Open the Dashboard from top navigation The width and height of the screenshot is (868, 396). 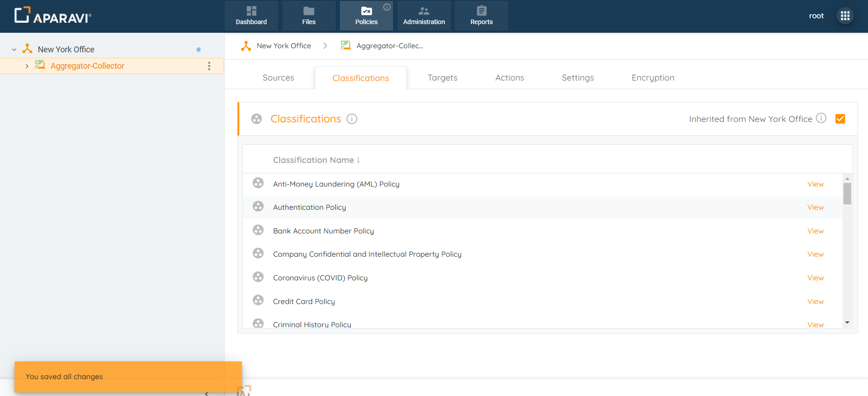251,15
